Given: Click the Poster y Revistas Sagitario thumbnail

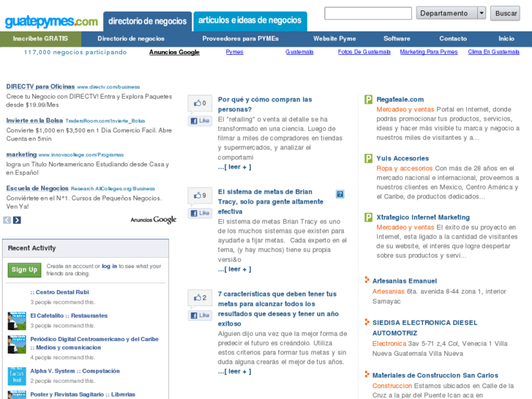Looking at the screenshot, I should pos(17,395).
